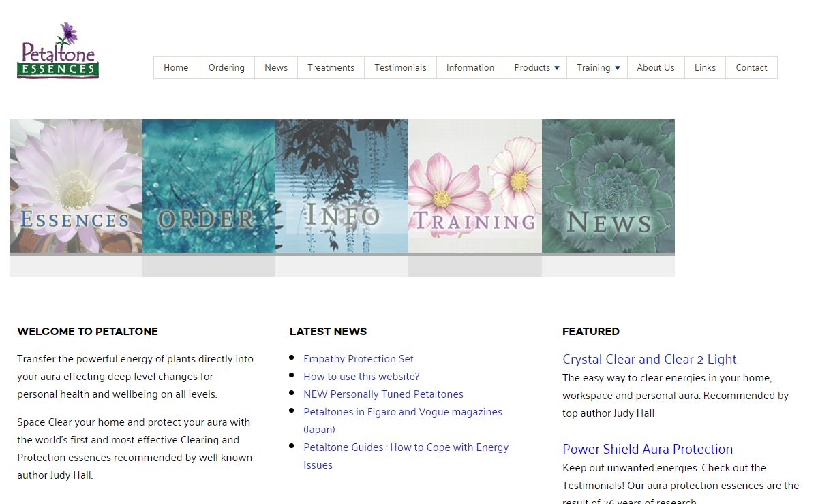Viewport: 818px width, 504px height.
Task: Open the Home menu item
Action: click(x=176, y=67)
